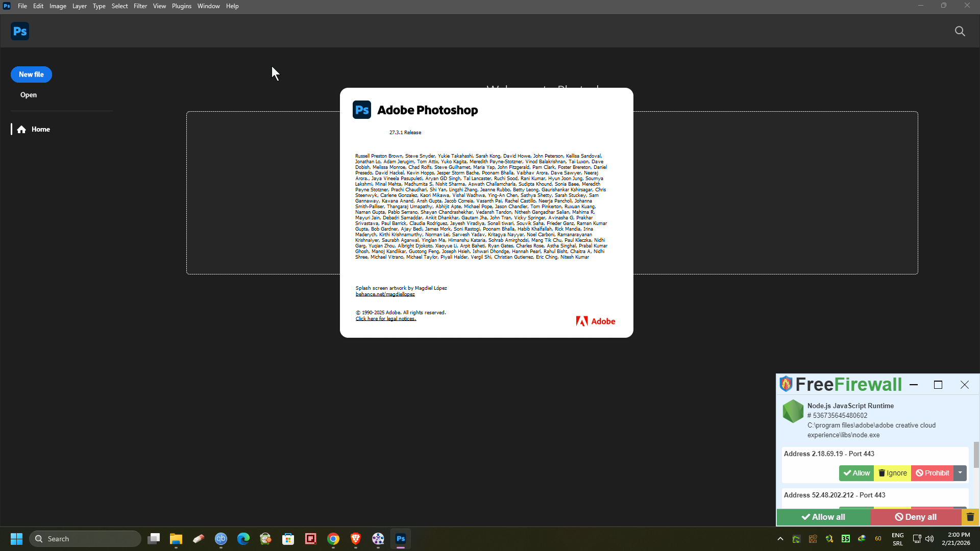Screen dimensions: 980x551
Task: Open Microsoft Edge from taskbar
Action: 243,539
